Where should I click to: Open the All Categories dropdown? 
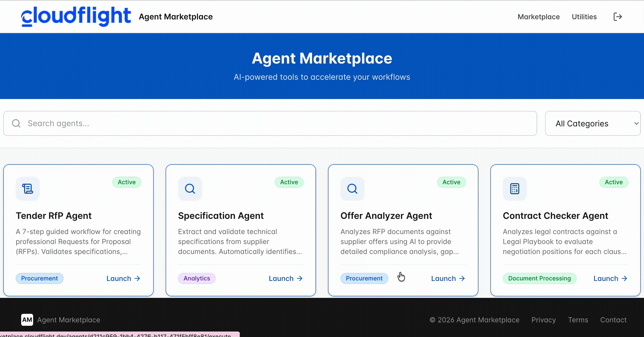[x=592, y=123]
